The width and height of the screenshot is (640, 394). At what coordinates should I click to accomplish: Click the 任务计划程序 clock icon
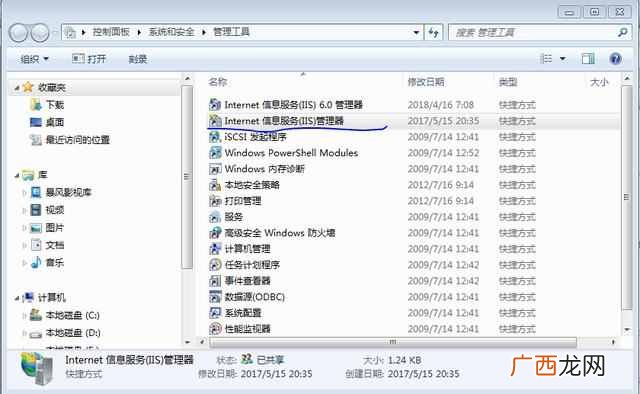pyautogui.click(x=215, y=265)
